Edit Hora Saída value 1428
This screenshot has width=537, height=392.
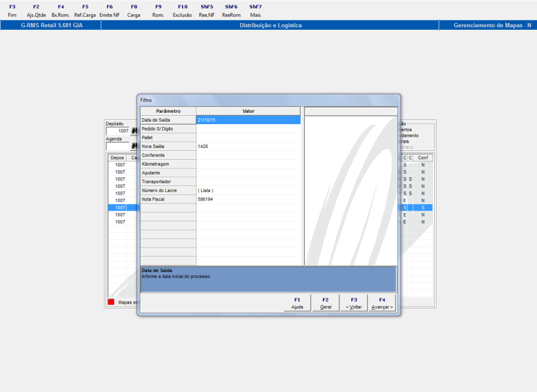(248, 146)
